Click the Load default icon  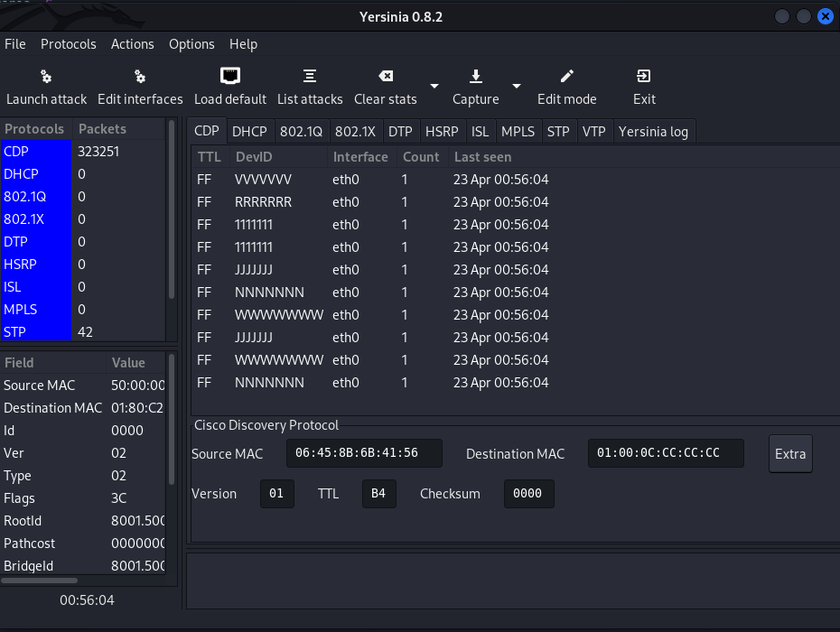click(x=230, y=77)
